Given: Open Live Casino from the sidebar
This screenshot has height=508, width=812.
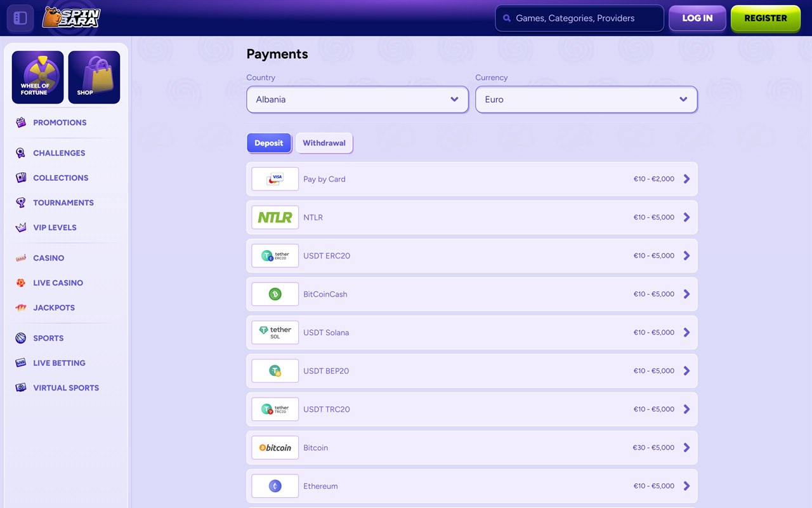Looking at the screenshot, I should point(58,283).
